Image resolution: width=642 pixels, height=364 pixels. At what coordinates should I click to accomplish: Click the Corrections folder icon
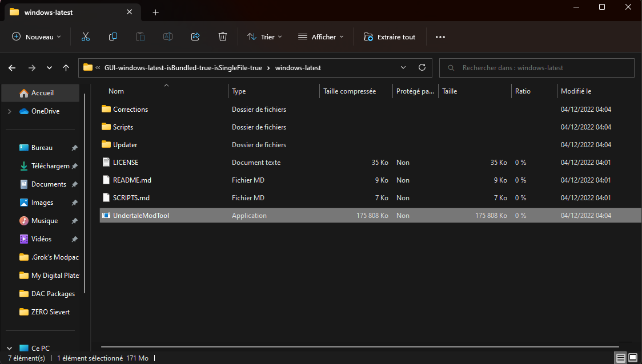pyautogui.click(x=106, y=109)
